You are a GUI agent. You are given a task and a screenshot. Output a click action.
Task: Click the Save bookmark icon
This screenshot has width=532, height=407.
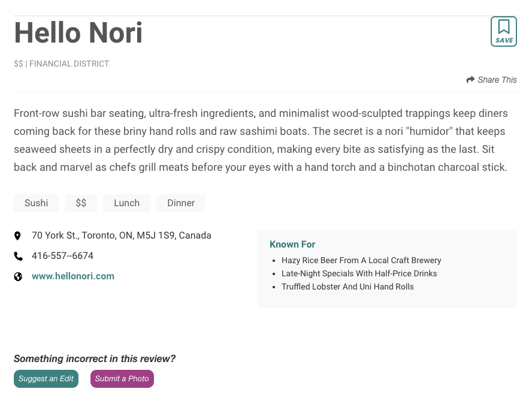pyautogui.click(x=503, y=31)
